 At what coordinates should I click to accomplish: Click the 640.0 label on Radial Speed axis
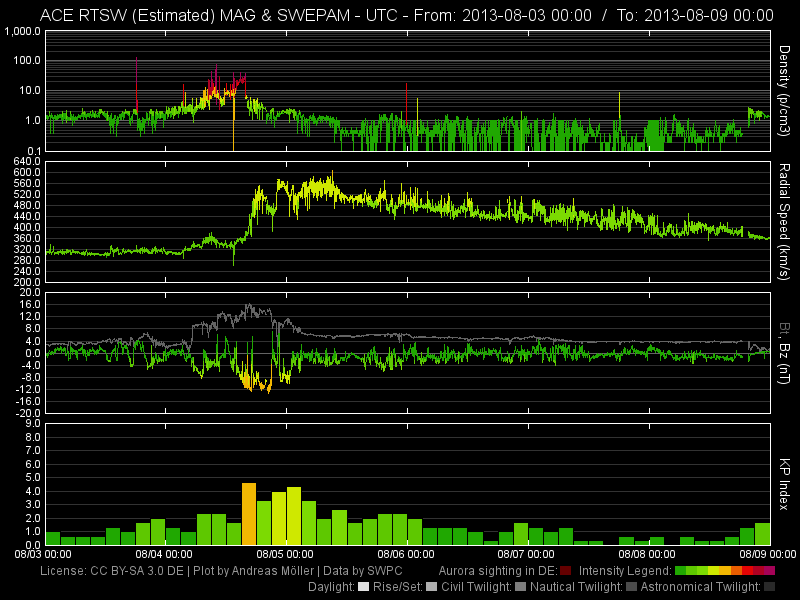click(26, 161)
